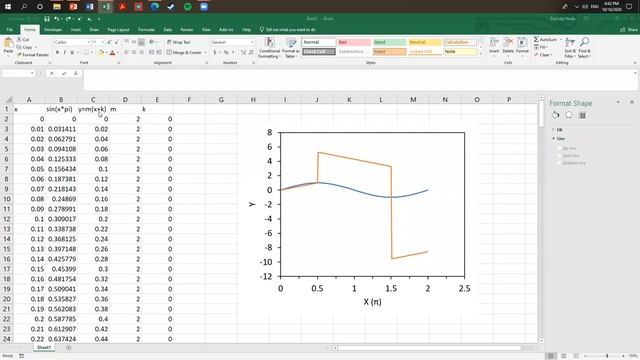This screenshot has height=360, width=640.
Task: Redo the last action
Action: (x=68, y=19)
